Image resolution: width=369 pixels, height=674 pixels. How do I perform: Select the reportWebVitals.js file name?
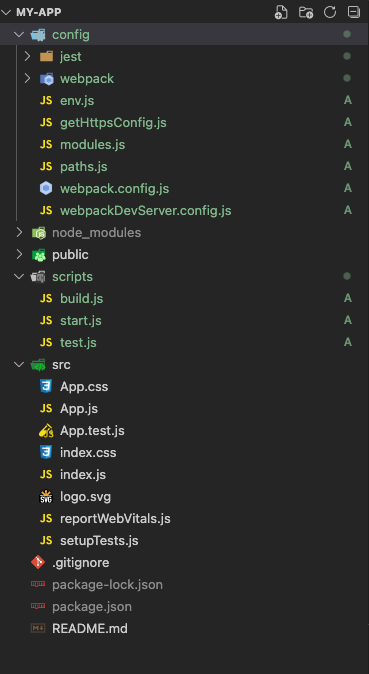[x=115, y=519]
